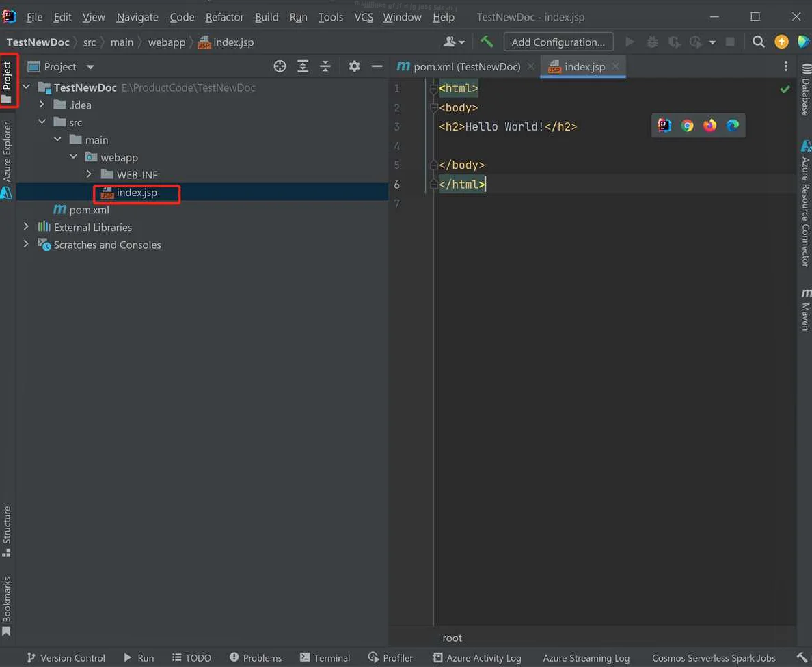Click the green inspection checkmark
812x667 pixels.
click(785, 89)
